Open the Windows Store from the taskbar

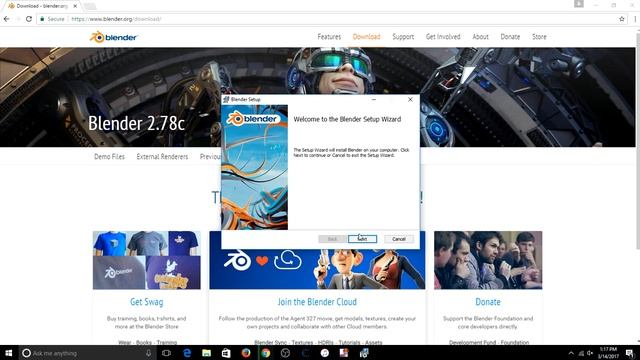tap(226, 353)
